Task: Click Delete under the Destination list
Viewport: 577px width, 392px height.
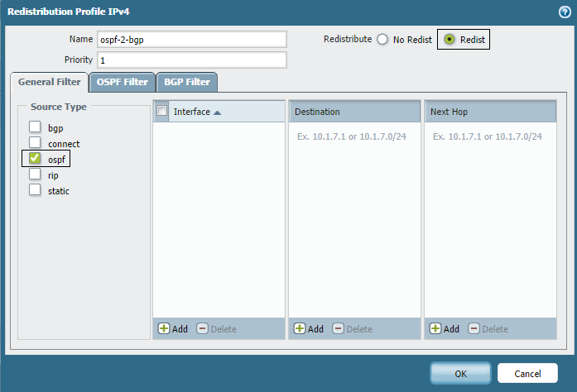Action: pyautogui.click(x=352, y=329)
